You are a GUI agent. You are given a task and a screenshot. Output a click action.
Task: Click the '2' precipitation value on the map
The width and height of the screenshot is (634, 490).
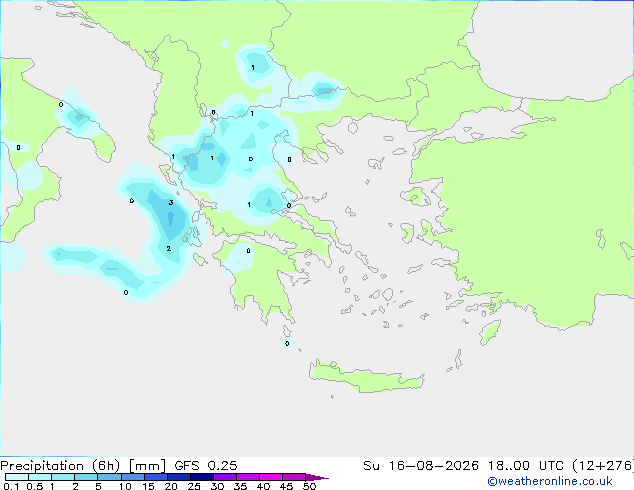point(169,248)
